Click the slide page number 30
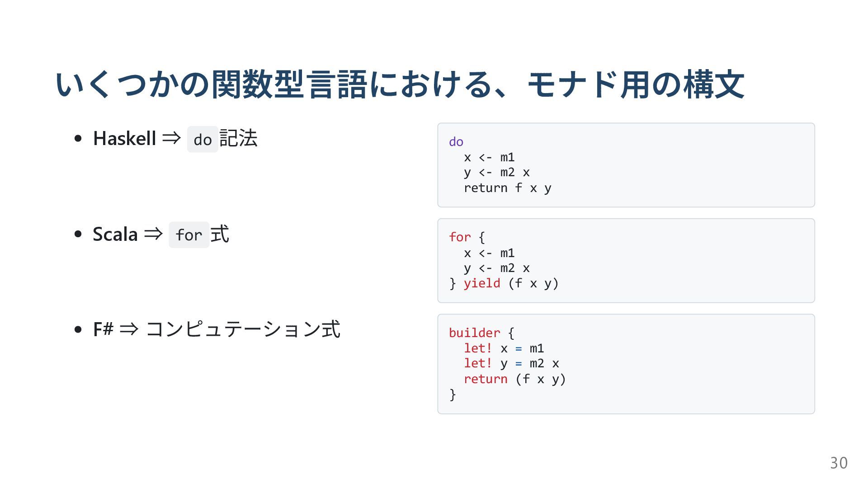 [839, 463]
